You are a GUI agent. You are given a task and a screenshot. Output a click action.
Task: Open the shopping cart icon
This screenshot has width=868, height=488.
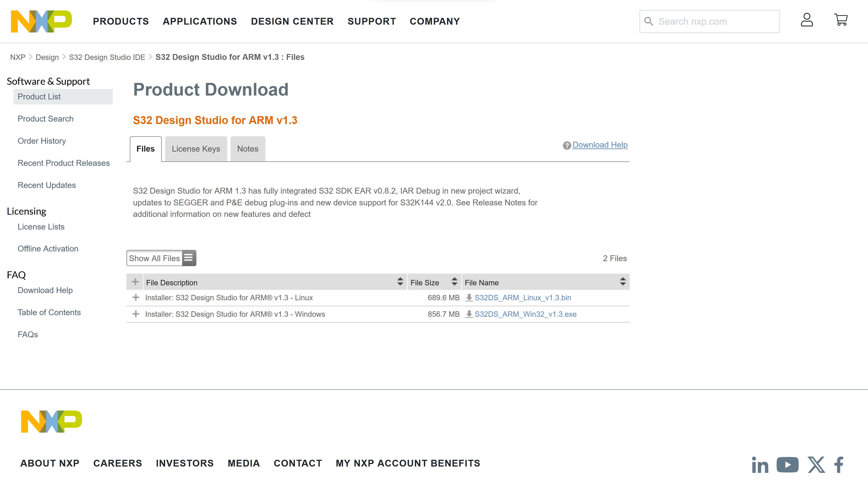click(x=841, y=20)
